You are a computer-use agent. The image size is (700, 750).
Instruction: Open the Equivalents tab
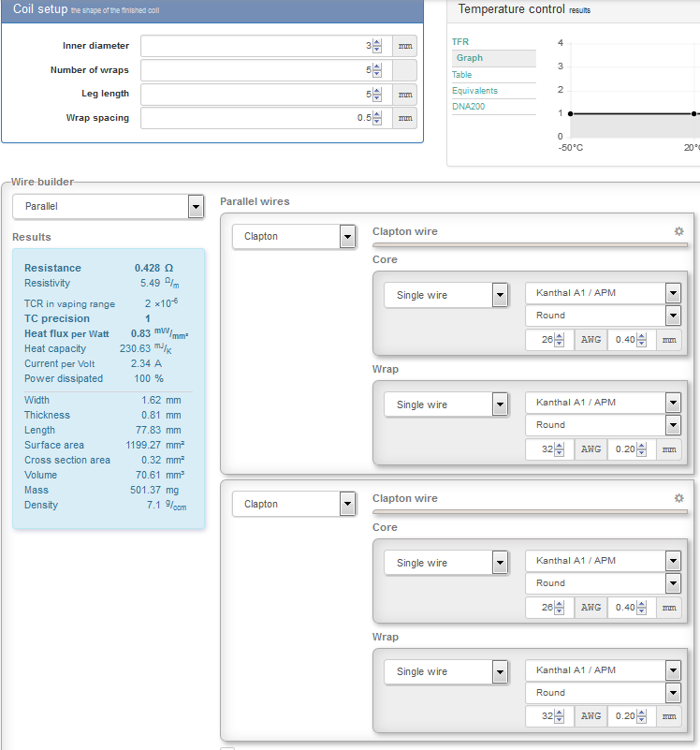coord(474,91)
